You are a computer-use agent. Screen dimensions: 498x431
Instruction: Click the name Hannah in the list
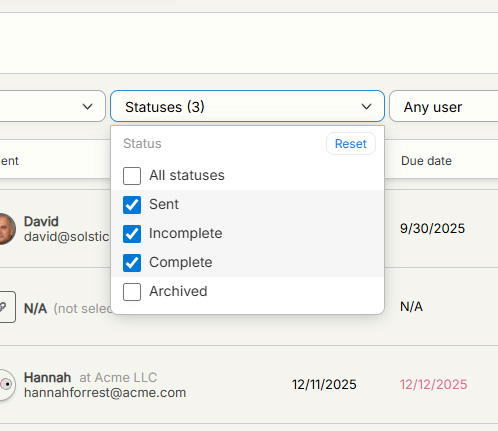tap(47, 378)
